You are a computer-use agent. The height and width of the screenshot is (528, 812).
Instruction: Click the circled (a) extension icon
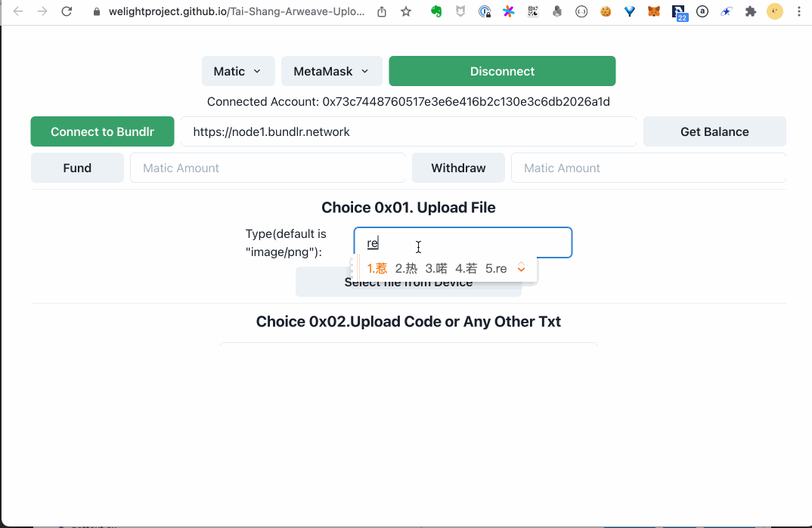(702, 11)
